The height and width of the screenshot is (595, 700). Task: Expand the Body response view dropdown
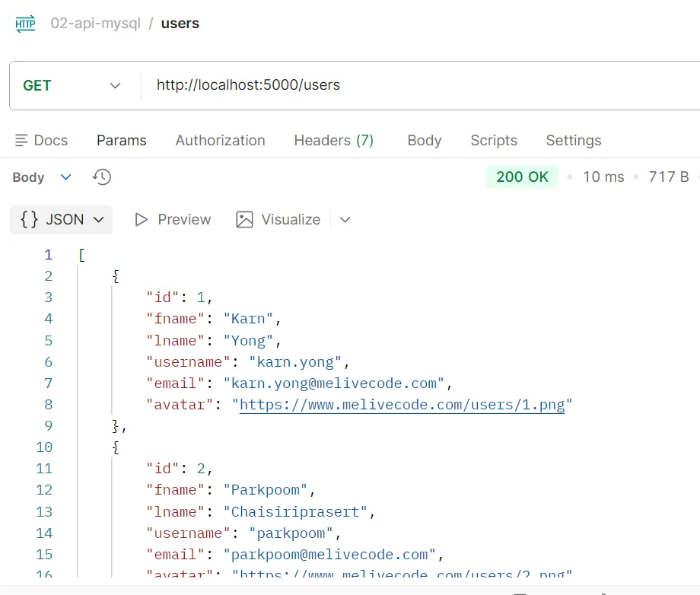65,177
